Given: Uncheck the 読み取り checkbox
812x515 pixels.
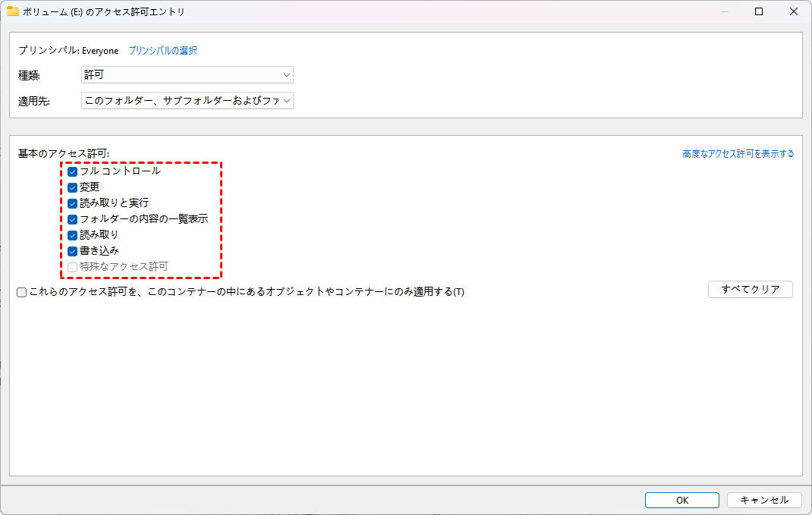Looking at the screenshot, I should pyautogui.click(x=73, y=235).
